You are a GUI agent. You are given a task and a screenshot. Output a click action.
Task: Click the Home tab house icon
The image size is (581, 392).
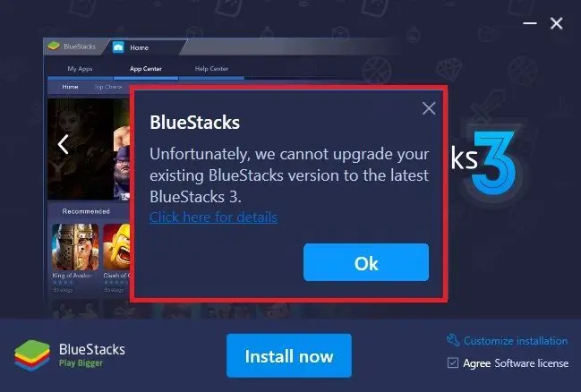(118, 47)
